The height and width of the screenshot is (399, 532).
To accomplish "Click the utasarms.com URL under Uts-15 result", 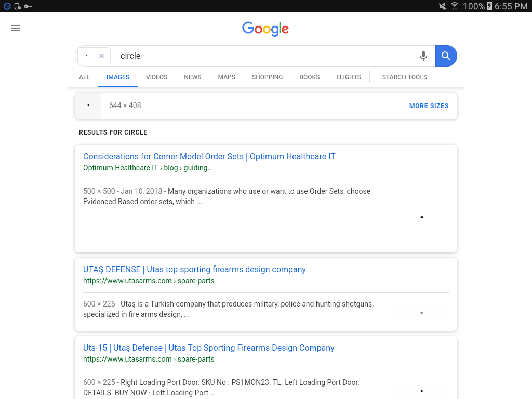I will click(149, 359).
